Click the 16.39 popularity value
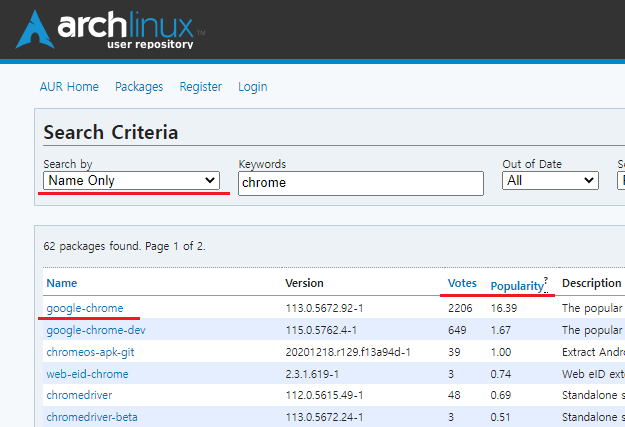The height and width of the screenshot is (427, 625). click(x=504, y=308)
